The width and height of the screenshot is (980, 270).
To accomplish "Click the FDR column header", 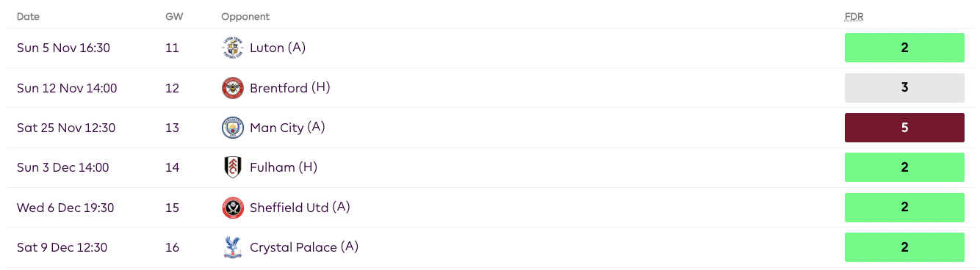I will pos(854,16).
